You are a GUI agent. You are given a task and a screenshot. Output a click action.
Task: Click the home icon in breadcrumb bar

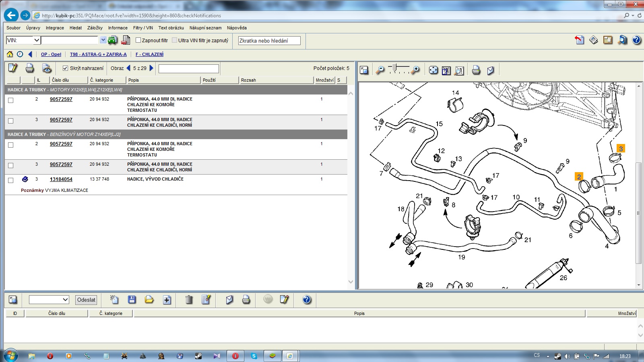[10, 54]
